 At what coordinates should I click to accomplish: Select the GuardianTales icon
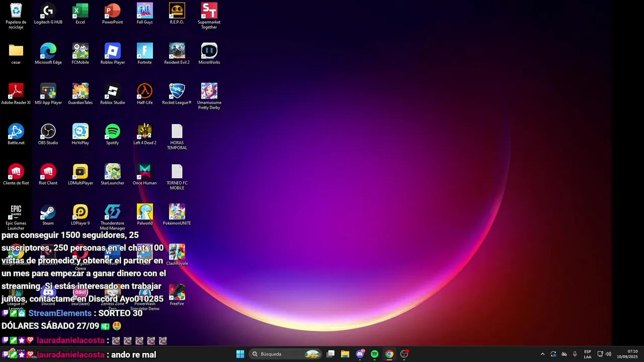80,95
